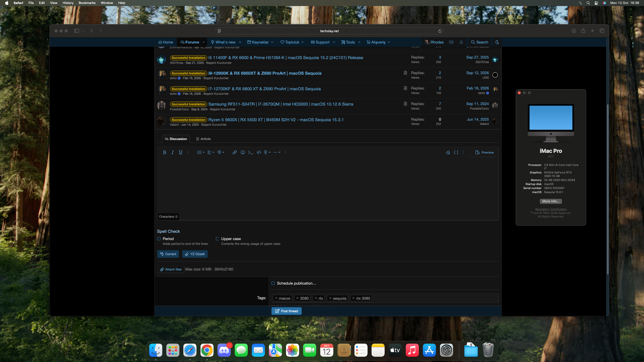Image resolution: width=644 pixels, height=362 pixels.
Task: Reload the page in Safari
Action: click(440, 31)
